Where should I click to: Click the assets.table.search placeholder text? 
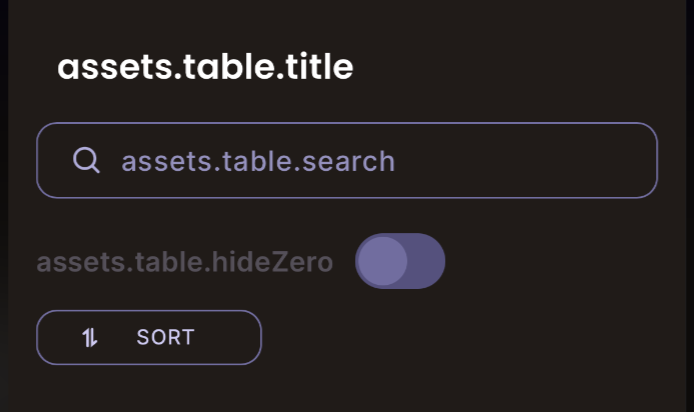(258, 161)
